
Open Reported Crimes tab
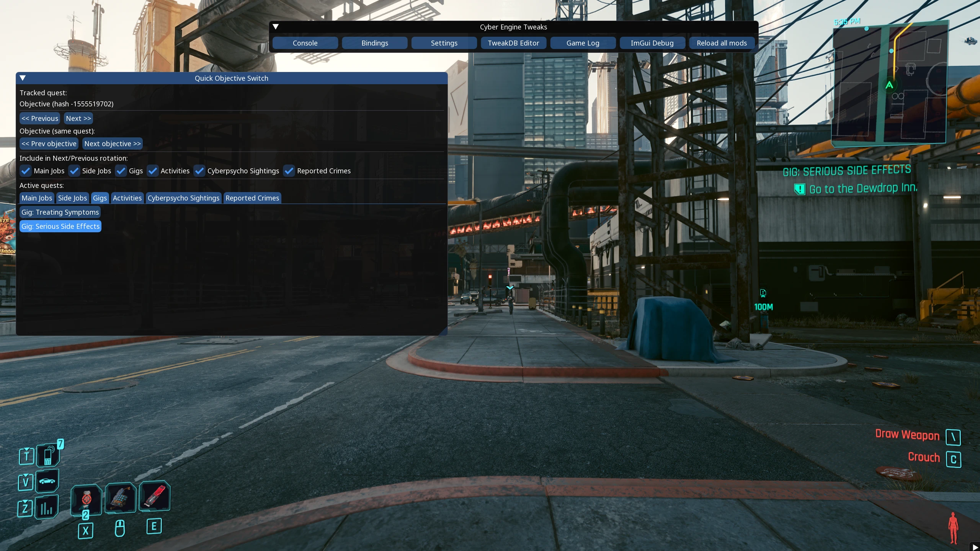pos(252,198)
